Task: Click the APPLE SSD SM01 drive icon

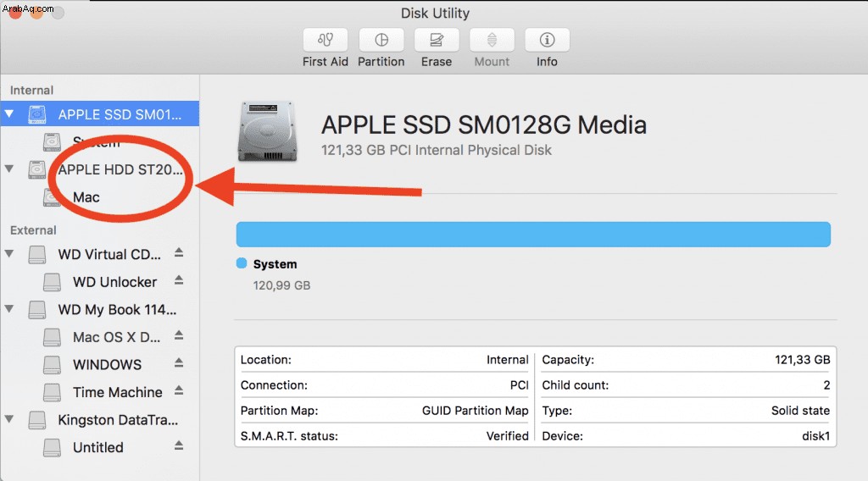Action: [x=37, y=114]
